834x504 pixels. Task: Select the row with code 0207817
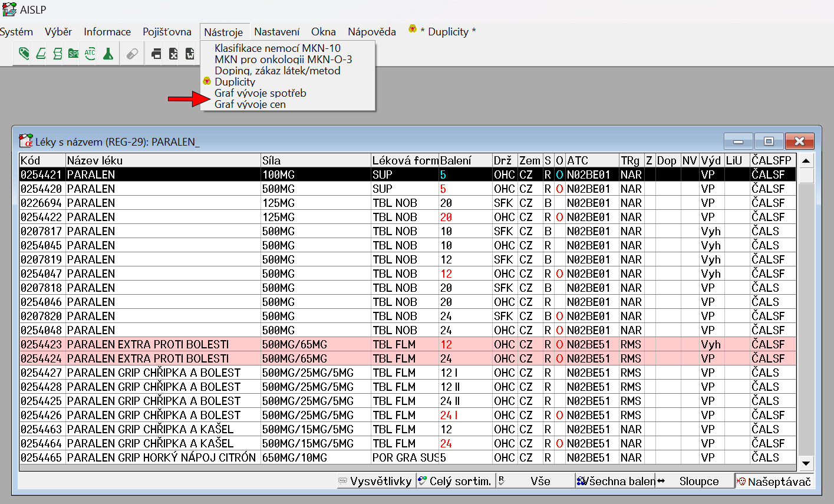pyautogui.click(x=408, y=231)
